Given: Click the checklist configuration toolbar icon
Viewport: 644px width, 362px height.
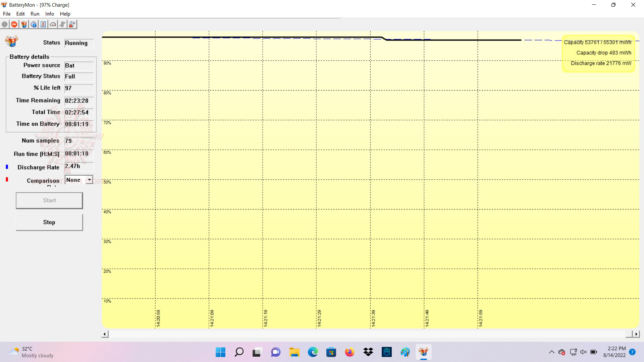Looking at the screenshot, I should [43, 24].
